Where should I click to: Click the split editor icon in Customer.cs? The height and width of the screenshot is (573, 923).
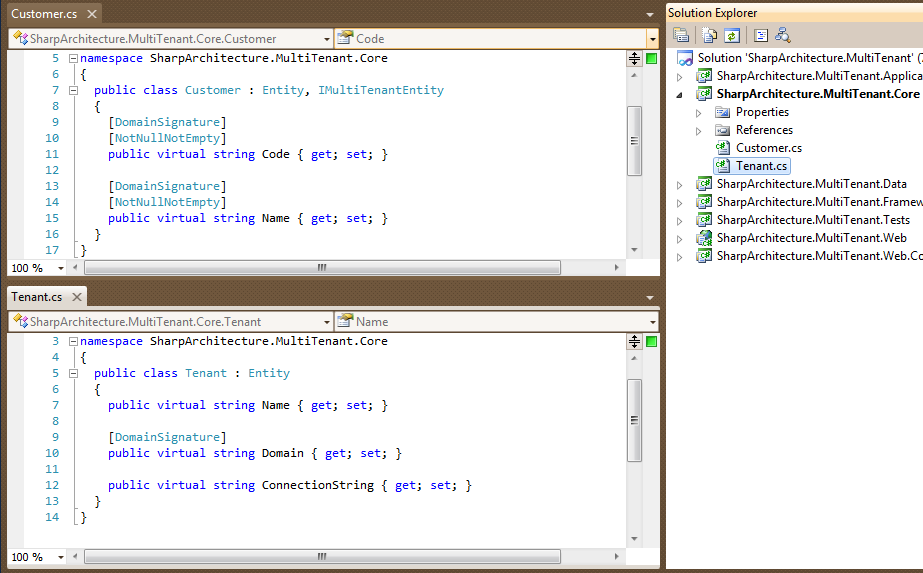(634, 58)
